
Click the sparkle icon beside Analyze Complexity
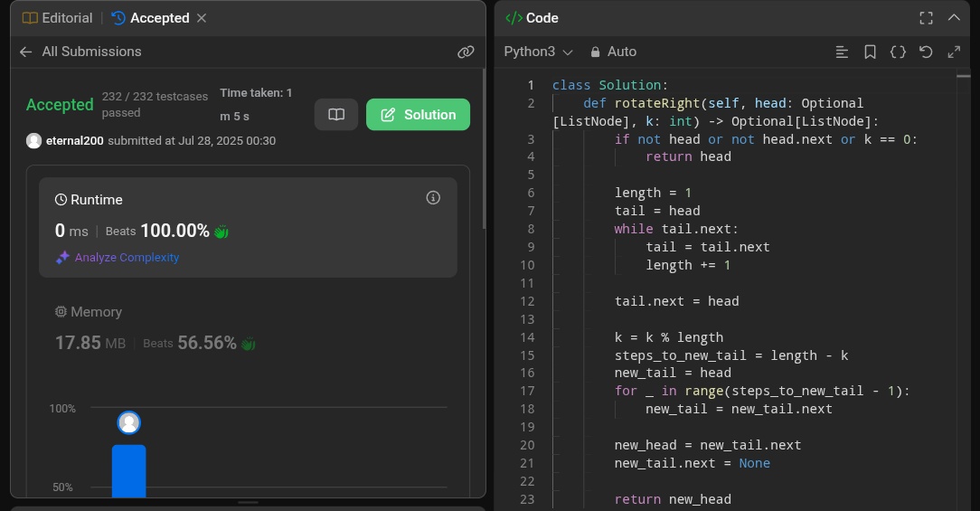(x=62, y=258)
